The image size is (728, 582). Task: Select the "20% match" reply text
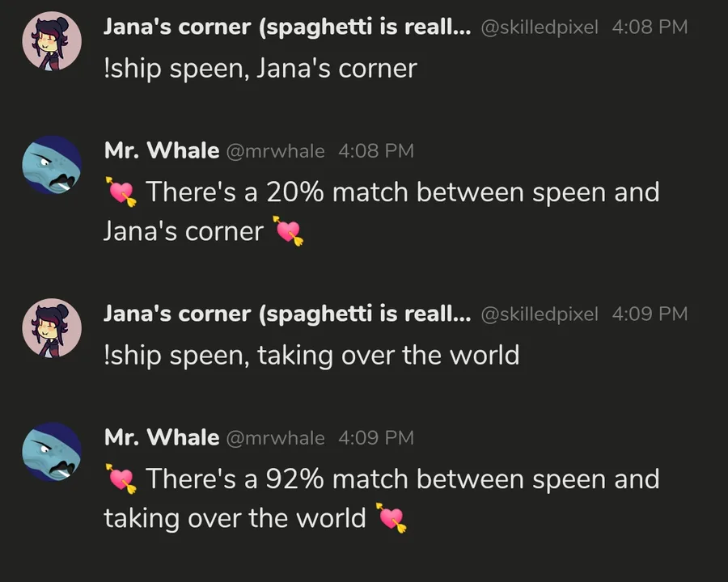(x=382, y=211)
